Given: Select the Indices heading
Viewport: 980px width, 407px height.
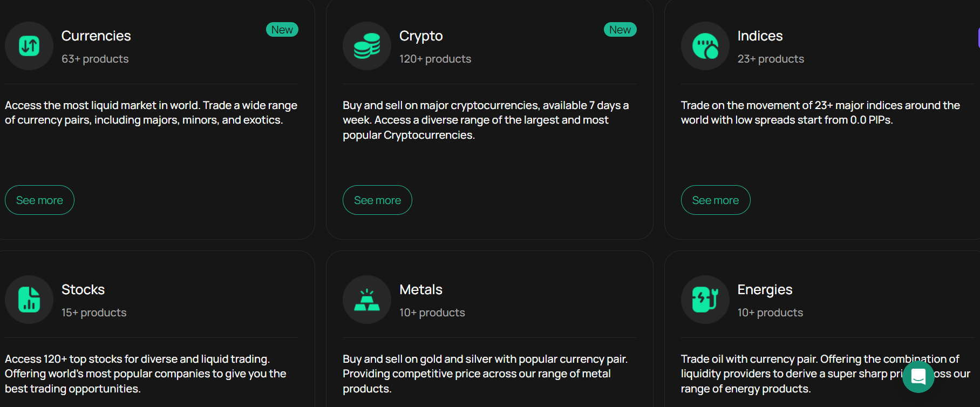Looking at the screenshot, I should [x=760, y=36].
